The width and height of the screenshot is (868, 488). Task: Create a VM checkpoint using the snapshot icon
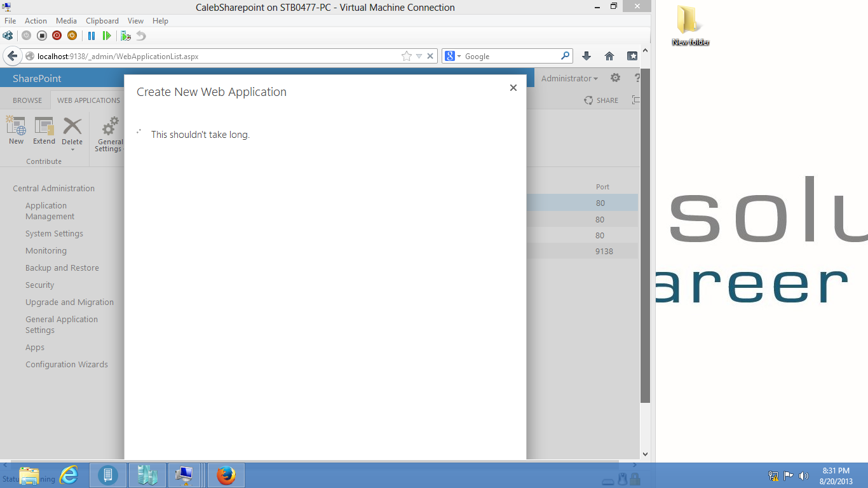[x=126, y=36]
